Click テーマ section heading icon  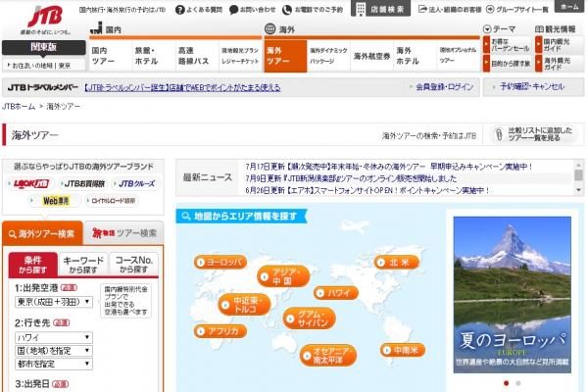(487, 29)
